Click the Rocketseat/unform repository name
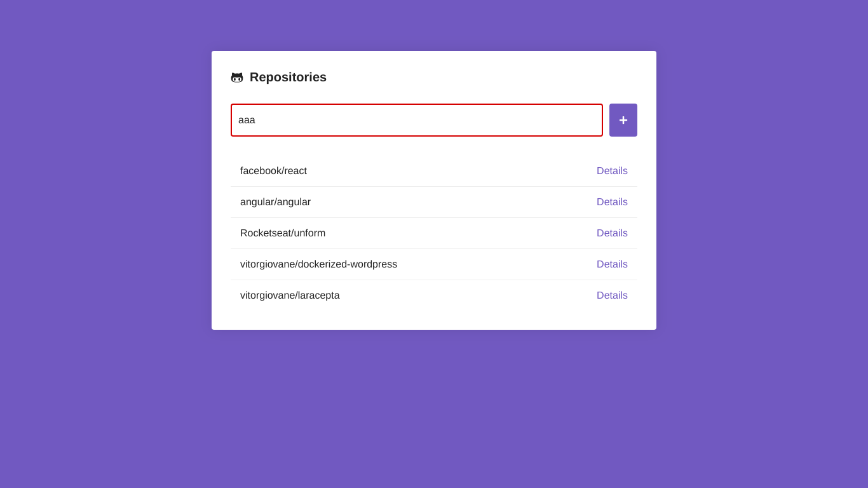The height and width of the screenshot is (488, 868). point(283,233)
